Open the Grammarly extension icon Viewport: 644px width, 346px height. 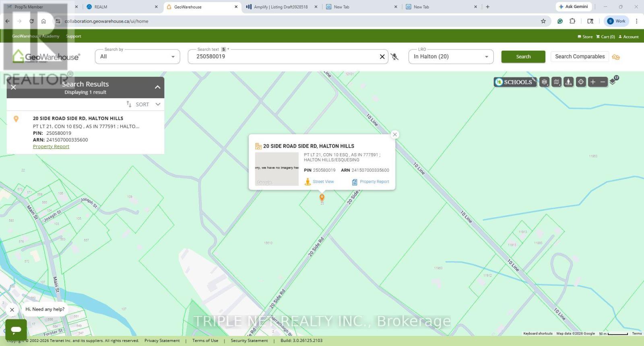pyautogui.click(x=560, y=21)
